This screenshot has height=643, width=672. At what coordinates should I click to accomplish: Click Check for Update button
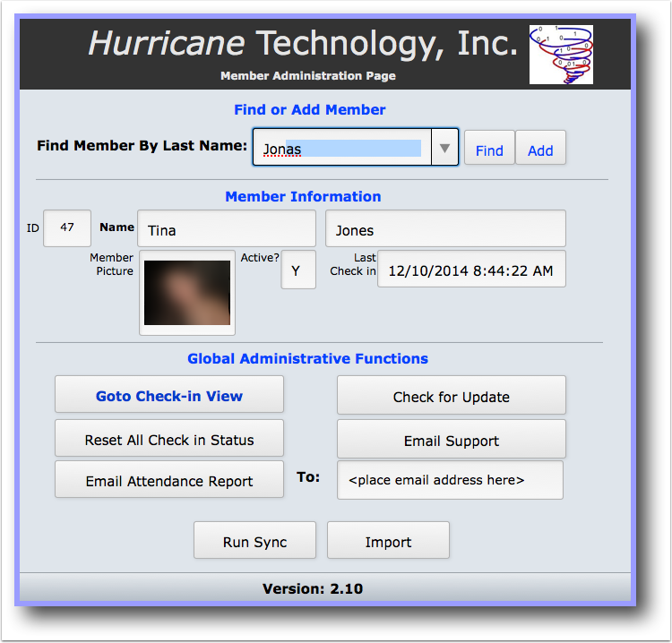pyautogui.click(x=452, y=395)
